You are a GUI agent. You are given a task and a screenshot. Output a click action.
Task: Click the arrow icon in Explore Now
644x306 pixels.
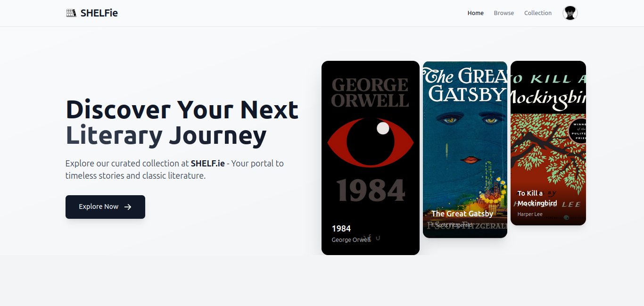pos(128,207)
